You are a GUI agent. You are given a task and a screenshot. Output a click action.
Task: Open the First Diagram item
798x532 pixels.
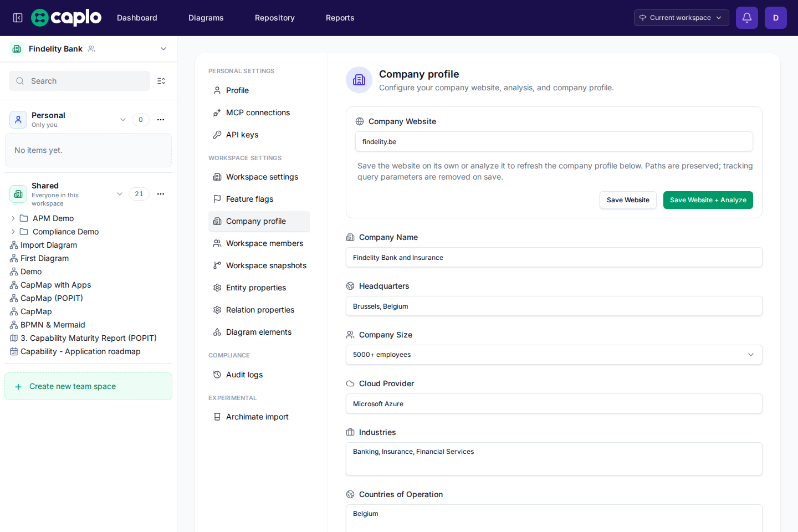click(44, 258)
